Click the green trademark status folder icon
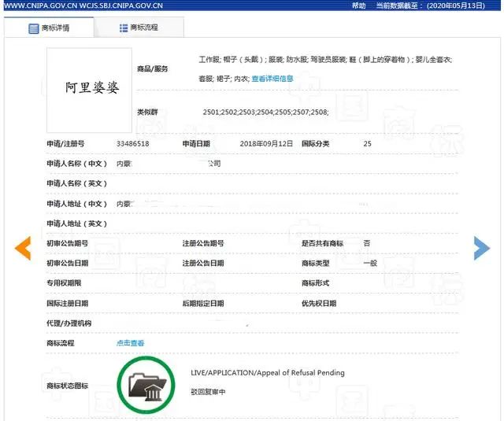 pyautogui.click(x=146, y=385)
